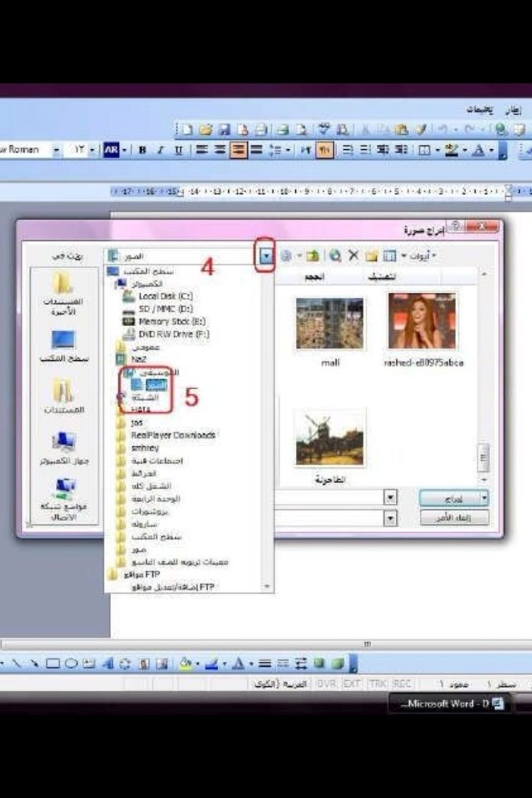This screenshot has width=532, height=798.
Task: Expand the Insert button's dropdown arrow
Action: coord(484,498)
